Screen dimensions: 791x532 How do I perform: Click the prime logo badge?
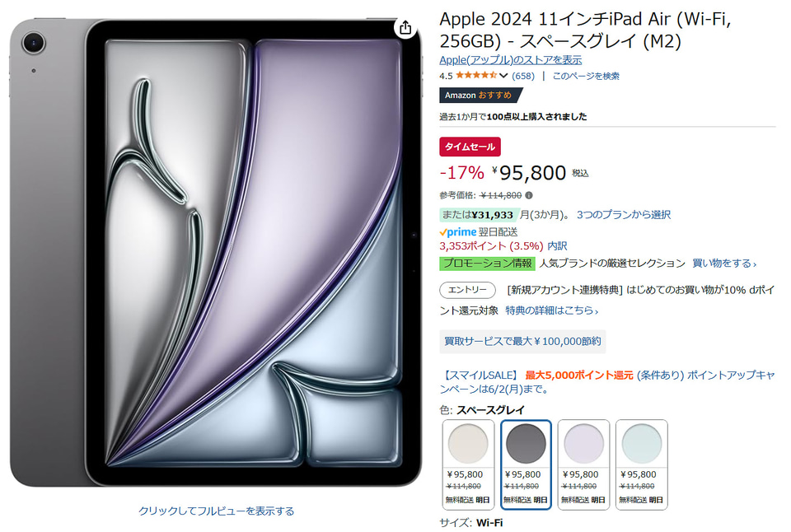point(457,232)
